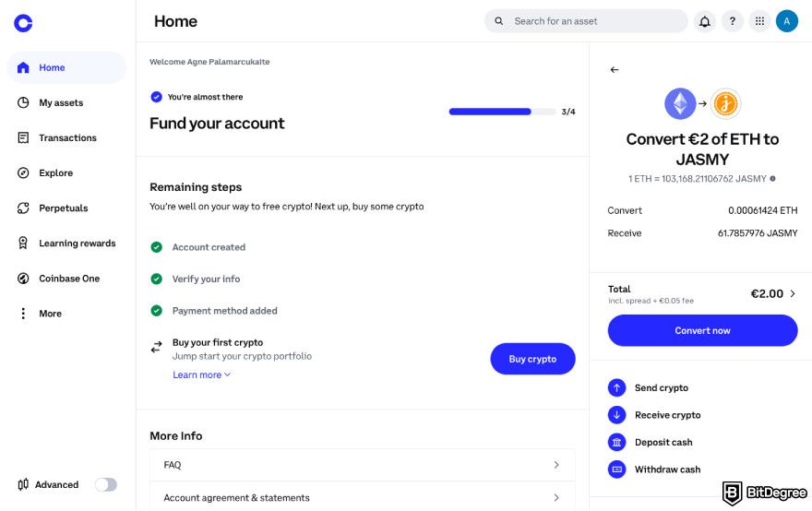Open Coinbase One in sidebar
This screenshot has height=511, width=812.
coord(66,279)
